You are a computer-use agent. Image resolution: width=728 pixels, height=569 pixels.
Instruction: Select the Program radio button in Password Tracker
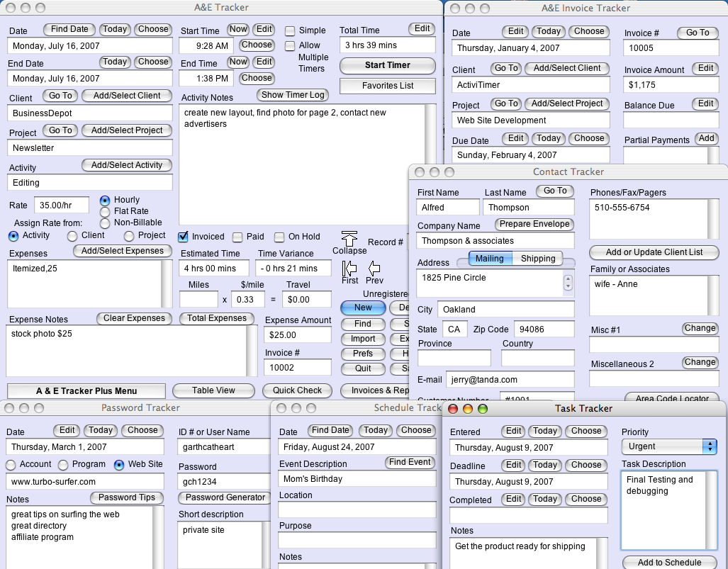63,465
